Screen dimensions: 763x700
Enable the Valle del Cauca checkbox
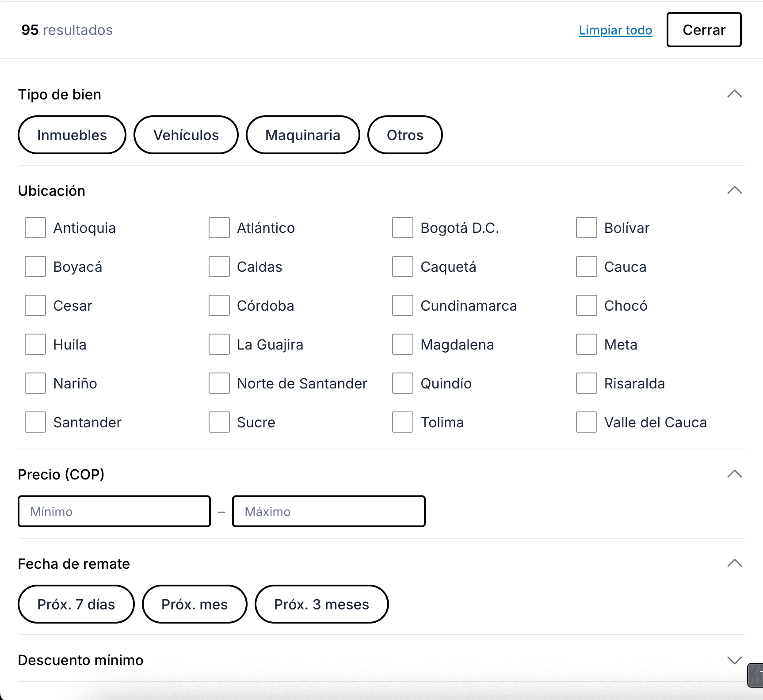[587, 422]
